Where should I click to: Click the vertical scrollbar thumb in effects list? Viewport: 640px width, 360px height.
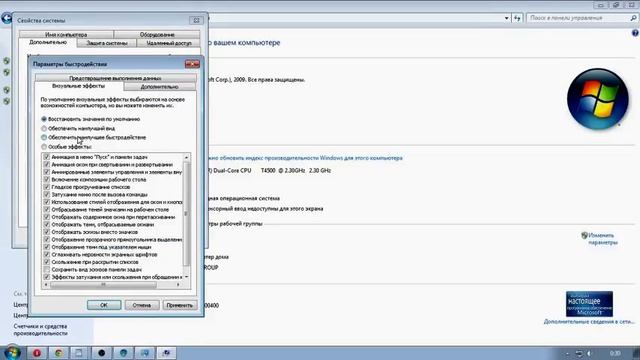(x=187, y=213)
